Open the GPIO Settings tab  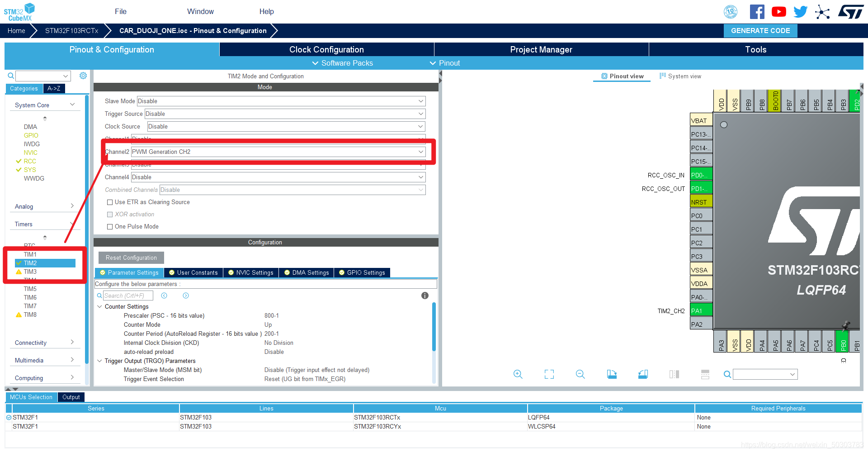pos(362,272)
